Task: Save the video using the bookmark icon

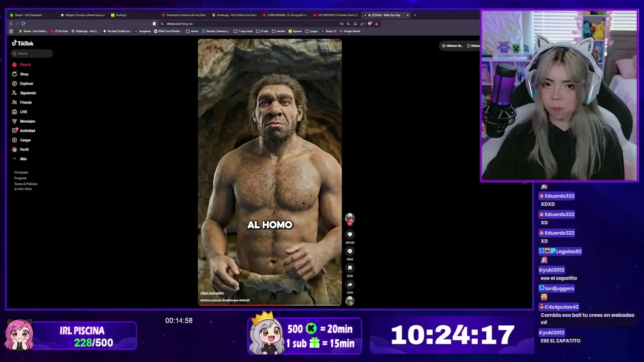Action: (350, 268)
